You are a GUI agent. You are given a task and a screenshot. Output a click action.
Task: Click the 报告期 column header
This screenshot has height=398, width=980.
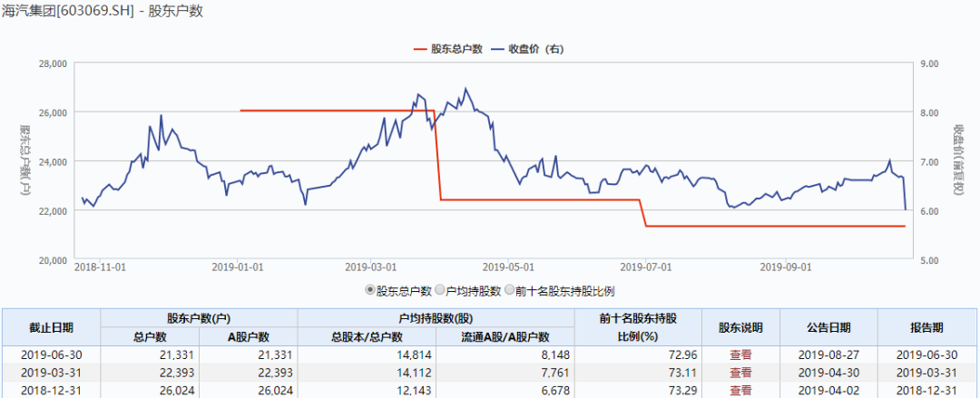927,327
